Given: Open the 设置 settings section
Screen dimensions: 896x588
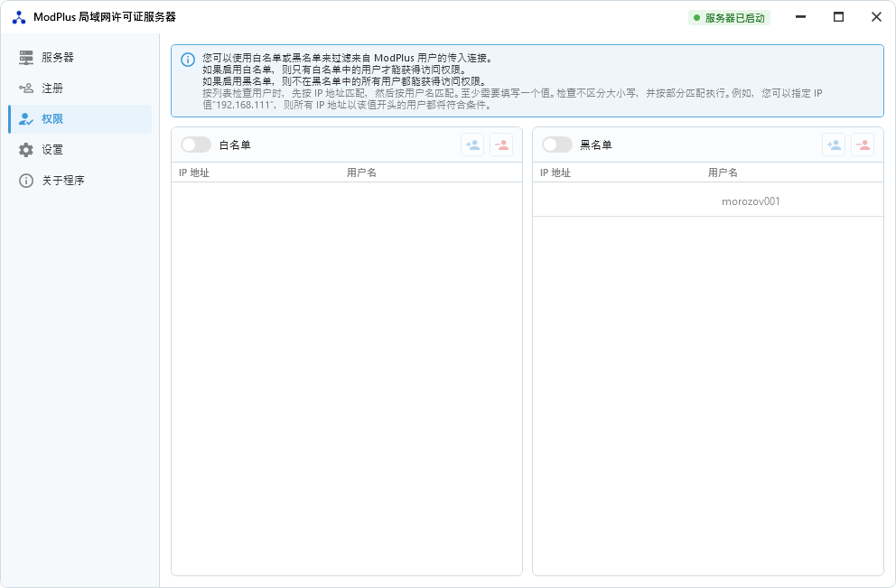Looking at the screenshot, I should click(x=80, y=150).
